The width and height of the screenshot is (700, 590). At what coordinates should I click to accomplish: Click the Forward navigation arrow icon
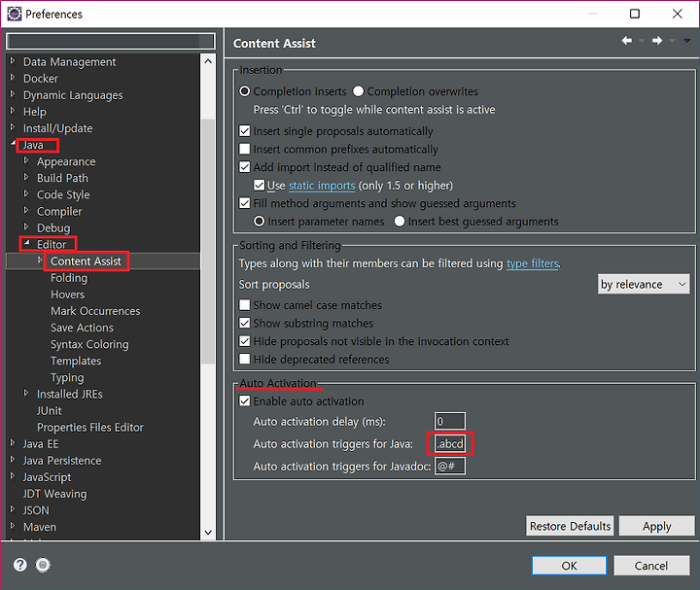(657, 41)
